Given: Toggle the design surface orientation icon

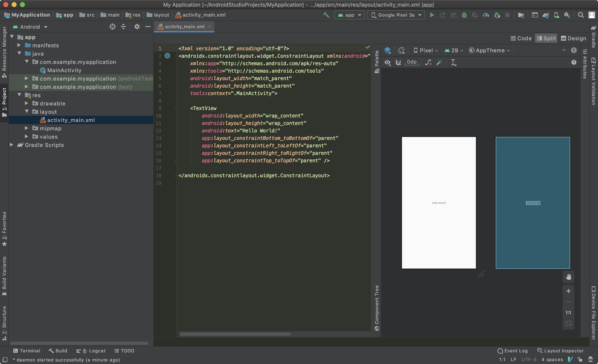Looking at the screenshot, I should (401, 50).
